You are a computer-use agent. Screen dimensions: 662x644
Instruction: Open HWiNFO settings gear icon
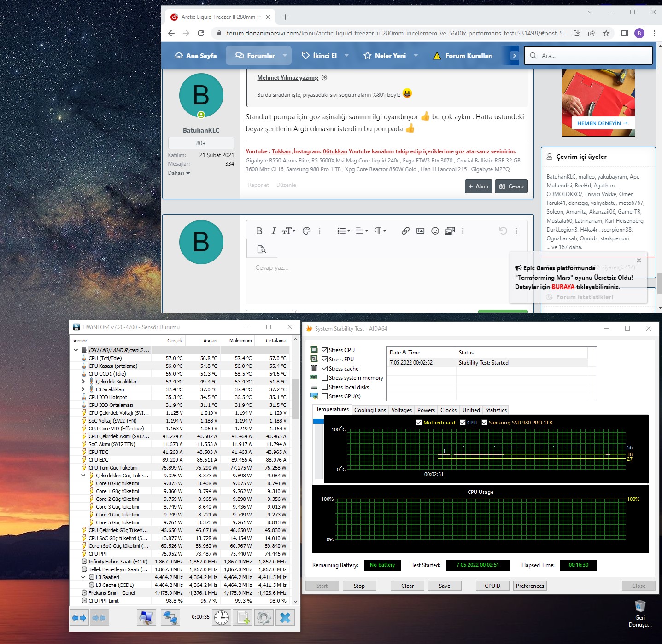tap(264, 618)
